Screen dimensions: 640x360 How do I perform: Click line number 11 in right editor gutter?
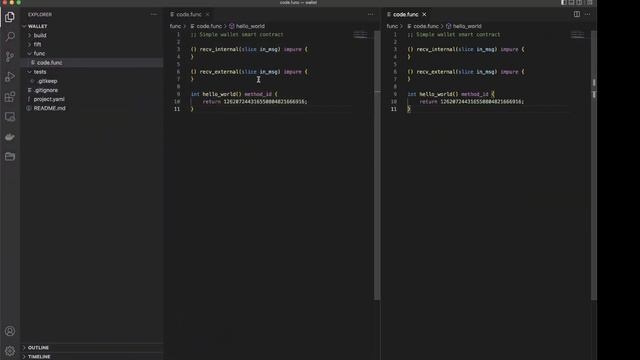pyautogui.click(x=393, y=109)
